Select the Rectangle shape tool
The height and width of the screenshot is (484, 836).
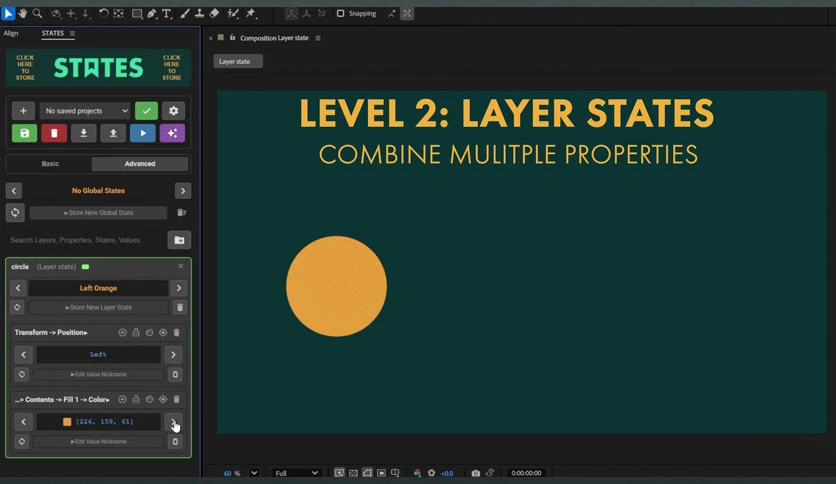tap(137, 13)
